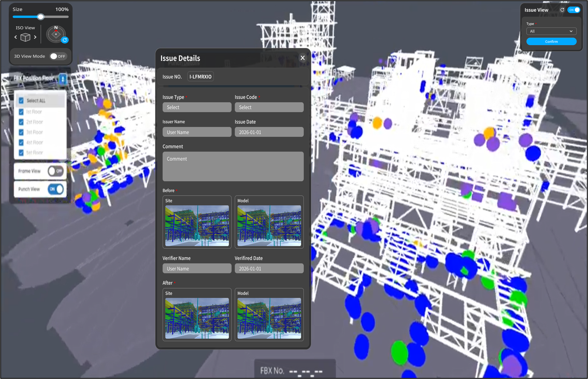
Task: Click the blue icon beside the FBX Position Floor title
Action: point(63,79)
